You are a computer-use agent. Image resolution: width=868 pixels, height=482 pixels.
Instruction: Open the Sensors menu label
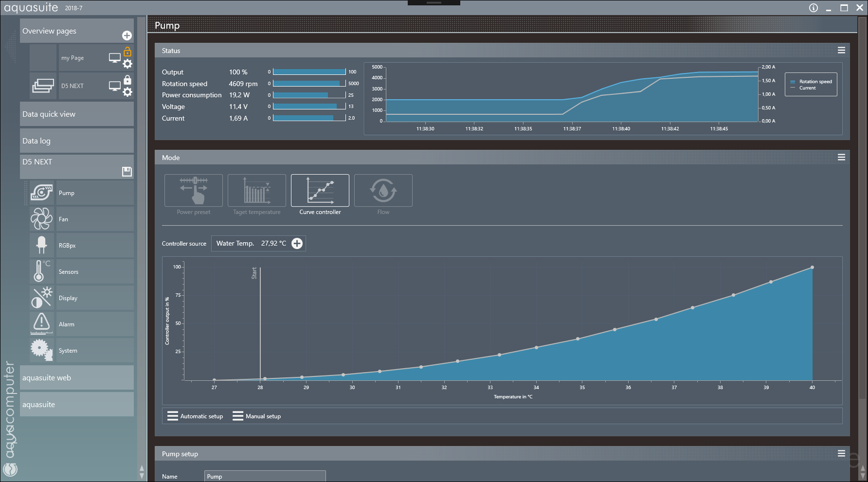pyautogui.click(x=69, y=272)
